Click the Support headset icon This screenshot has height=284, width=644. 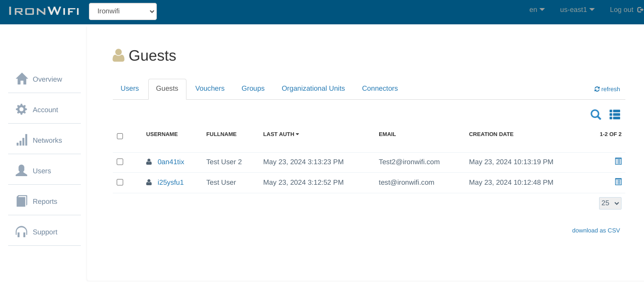[x=21, y=231]
